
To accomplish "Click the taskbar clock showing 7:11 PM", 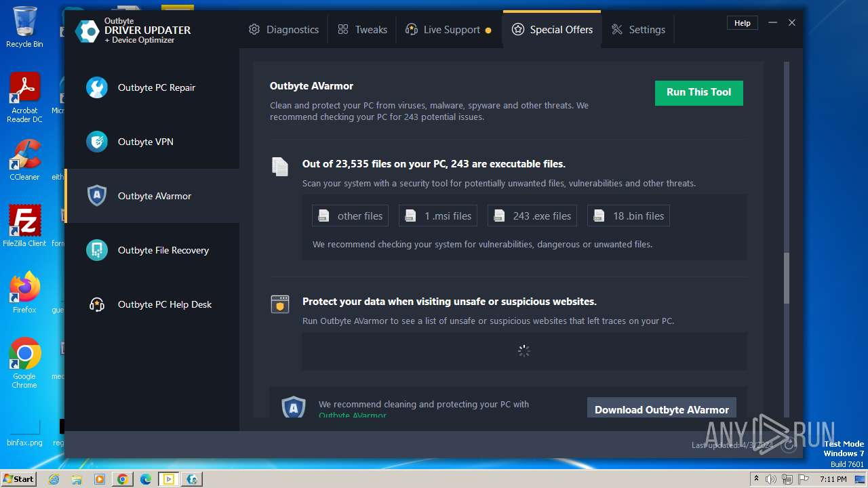I will pyautogui.click(x=833, y=479).
